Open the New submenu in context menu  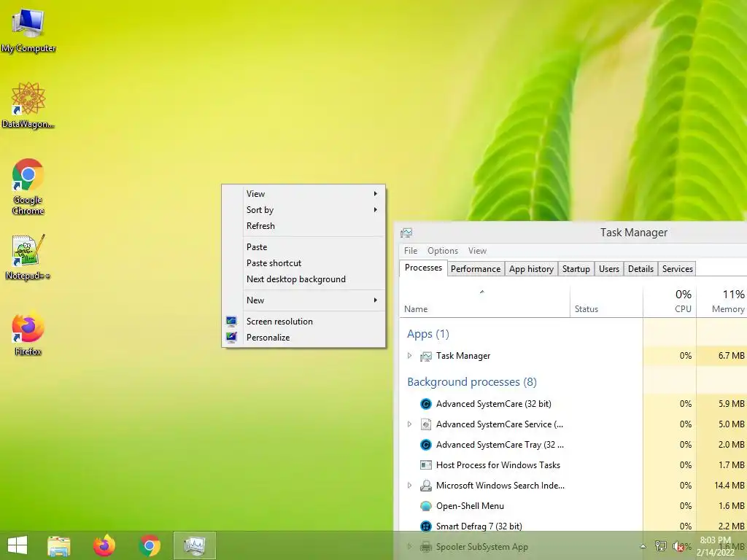303,300
